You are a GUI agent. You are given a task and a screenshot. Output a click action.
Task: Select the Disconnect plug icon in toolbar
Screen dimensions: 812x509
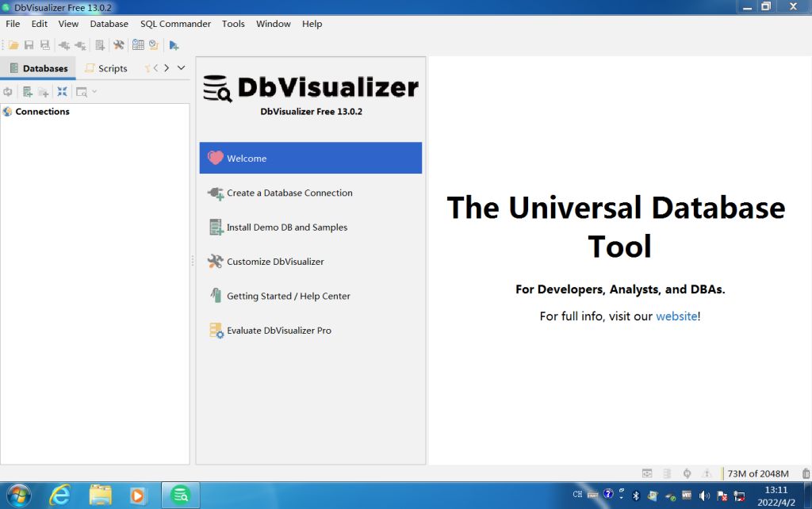(79, 45)
